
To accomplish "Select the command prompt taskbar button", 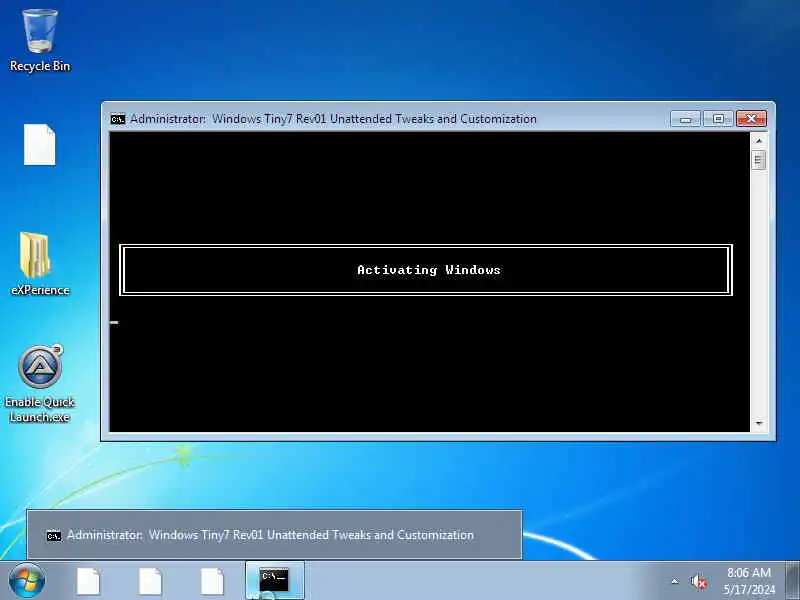I will (x=274, y=581).
